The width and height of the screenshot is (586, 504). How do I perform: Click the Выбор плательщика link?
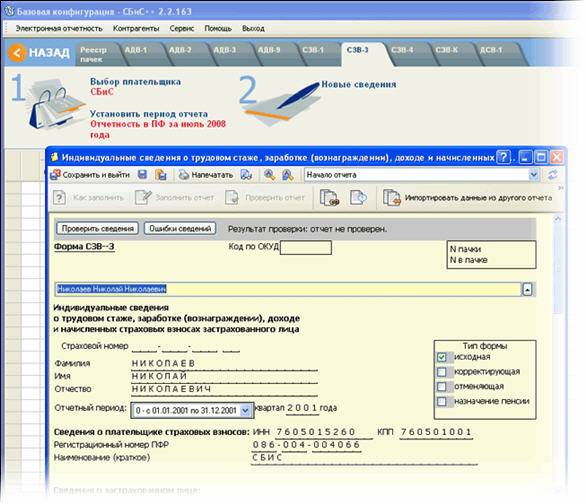pos(135,81)
